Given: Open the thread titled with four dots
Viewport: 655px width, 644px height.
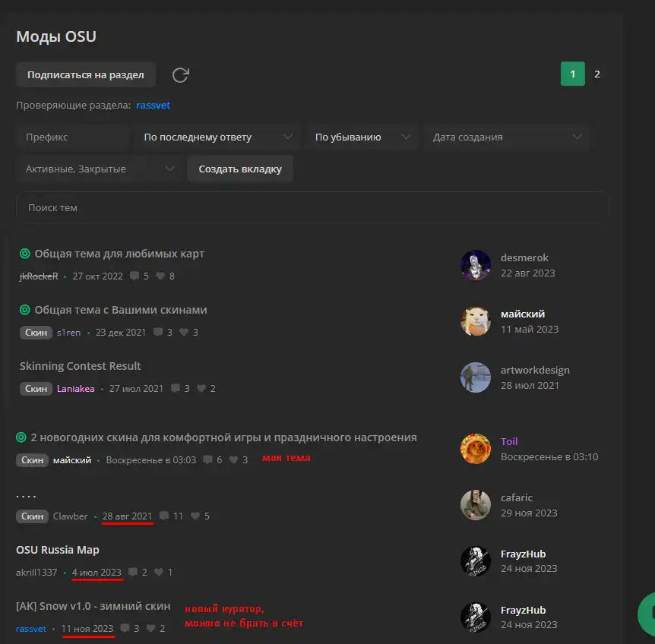Looking at the screenshot, I should [26, 496].
